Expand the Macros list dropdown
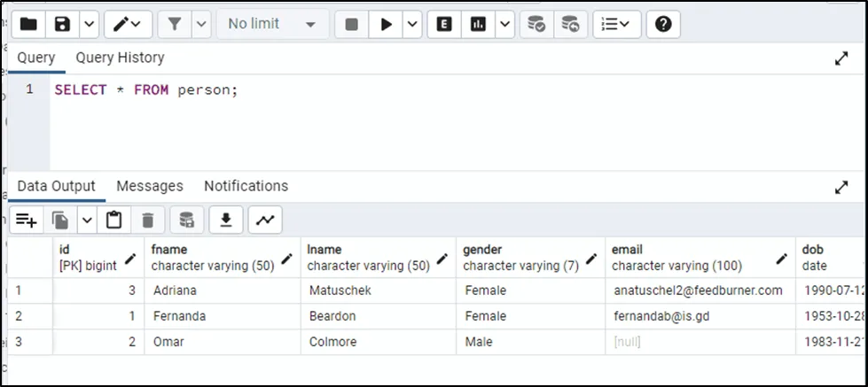 [x=617, y=24]
